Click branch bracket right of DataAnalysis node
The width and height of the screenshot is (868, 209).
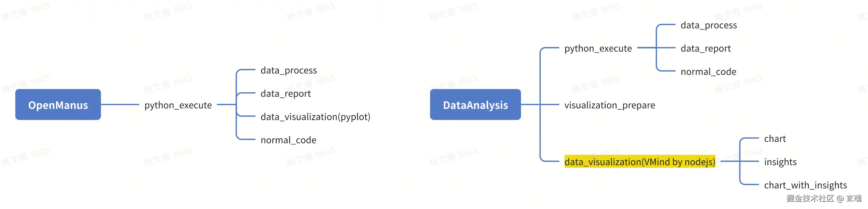(x=540, y=105)
